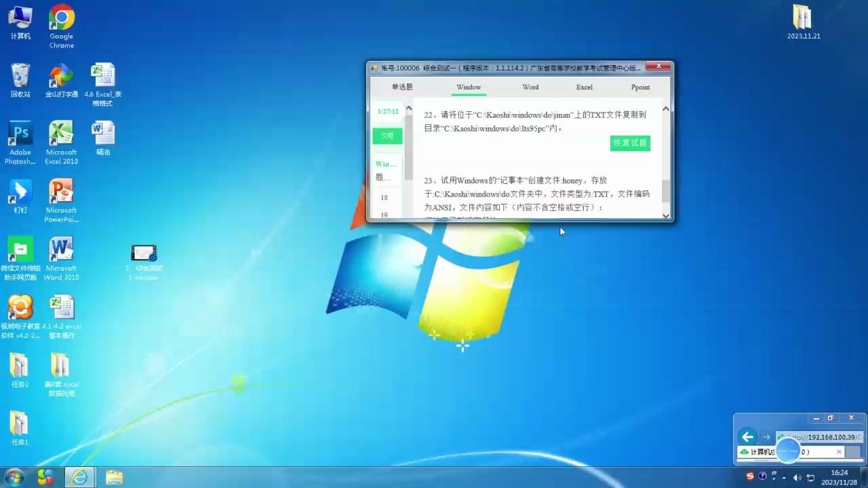Screen dimensions: 868x488
Task: Switch to the Excel tab
Action: tap(585, 87)
